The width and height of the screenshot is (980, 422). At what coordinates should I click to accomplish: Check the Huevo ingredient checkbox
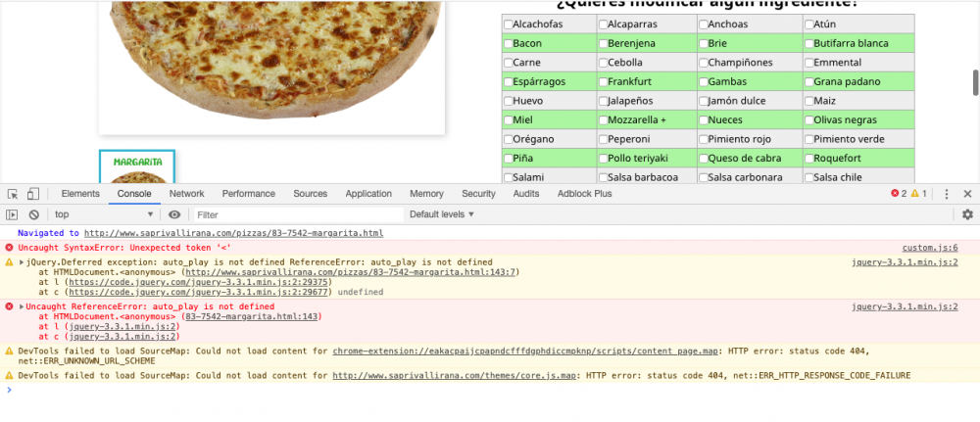[508, 101]
